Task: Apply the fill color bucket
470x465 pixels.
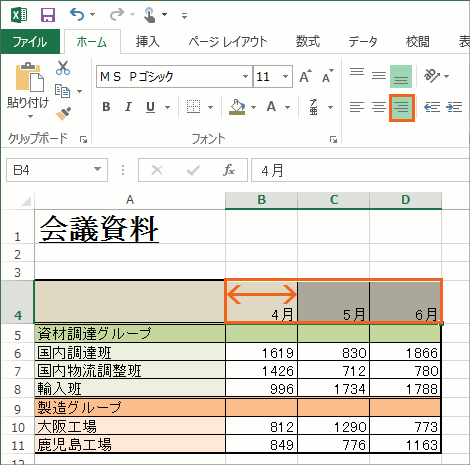Action: tap(237, 107)
